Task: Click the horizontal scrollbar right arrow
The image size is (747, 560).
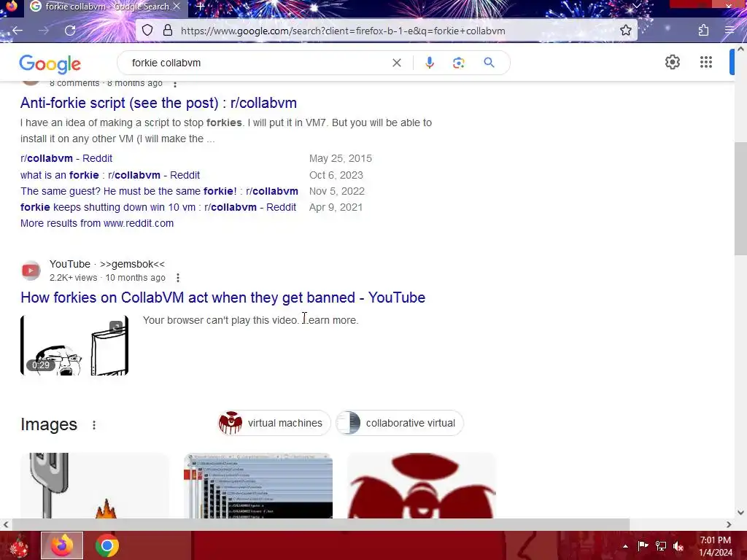Action: tap(729, 524)
